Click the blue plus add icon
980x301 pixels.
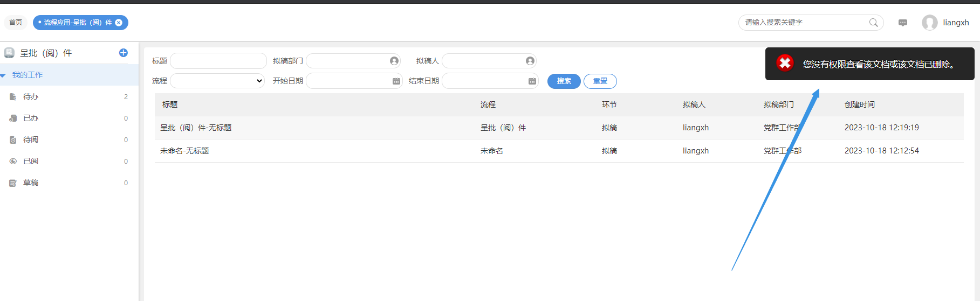(124, 53)
